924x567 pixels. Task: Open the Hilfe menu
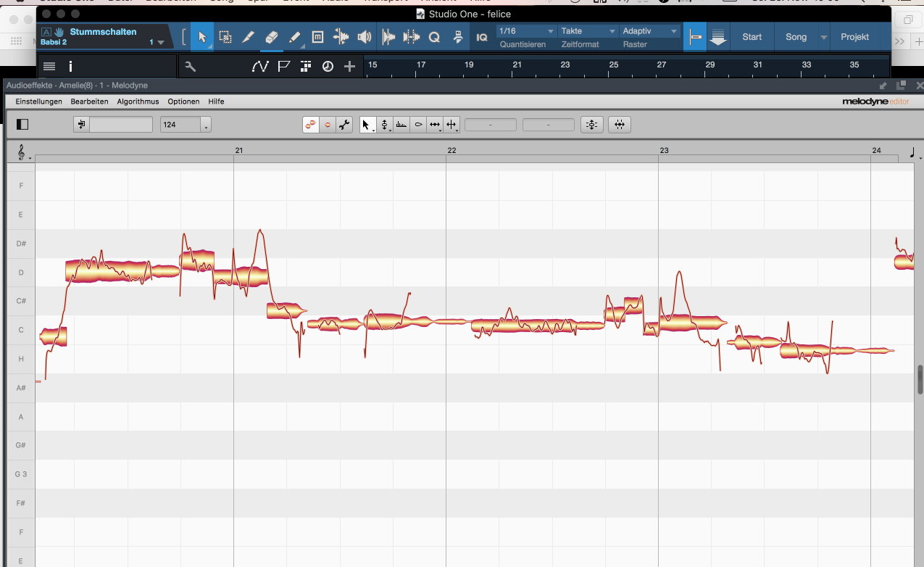point(216,102)
